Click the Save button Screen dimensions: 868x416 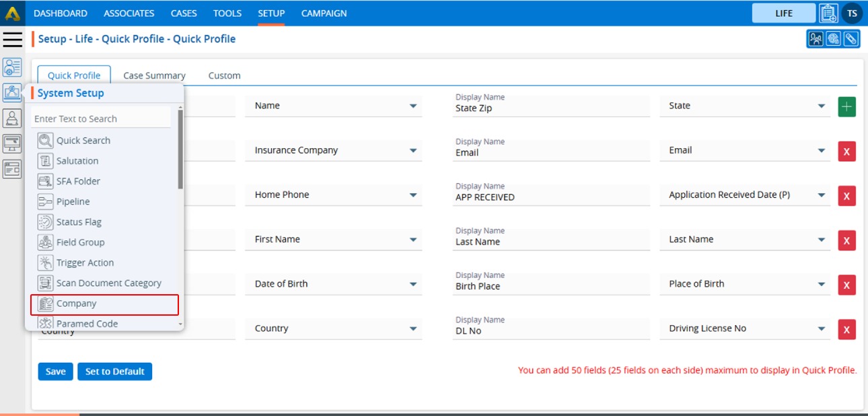point(55,372)
